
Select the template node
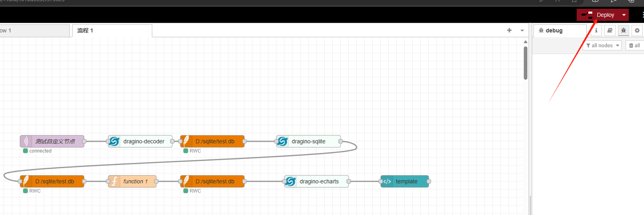(x=405, y=181)
